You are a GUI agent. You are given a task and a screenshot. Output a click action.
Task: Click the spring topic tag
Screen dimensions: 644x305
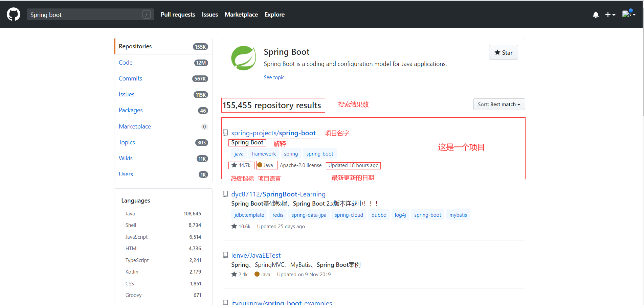(291, 154)
